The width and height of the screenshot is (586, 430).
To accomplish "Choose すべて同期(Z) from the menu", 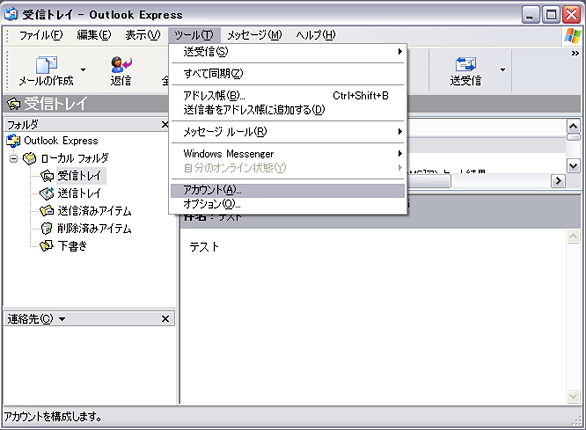I will (287, 73).
